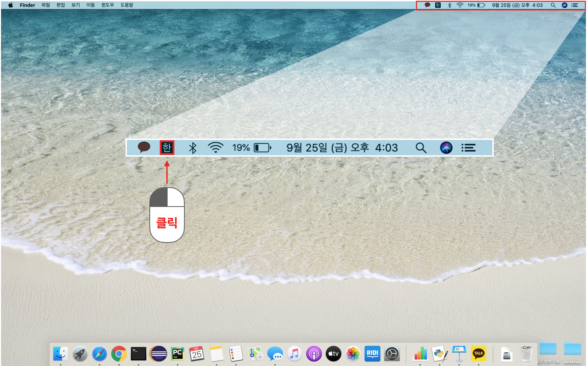Open the Trash in the Dock
The width and height of the screenshot is (588, 366).
pyautogui.click(x=526, y=354)
